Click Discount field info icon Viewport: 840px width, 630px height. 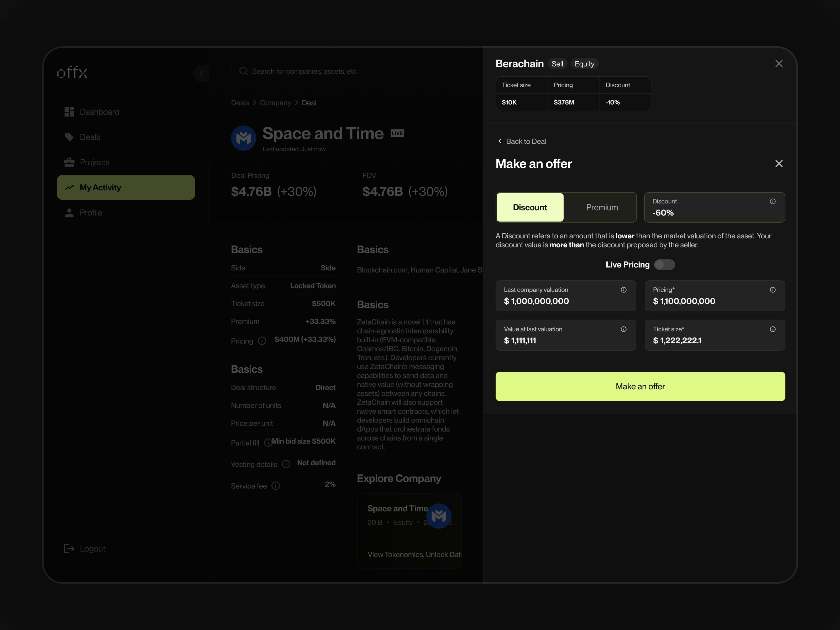[772, 201]
